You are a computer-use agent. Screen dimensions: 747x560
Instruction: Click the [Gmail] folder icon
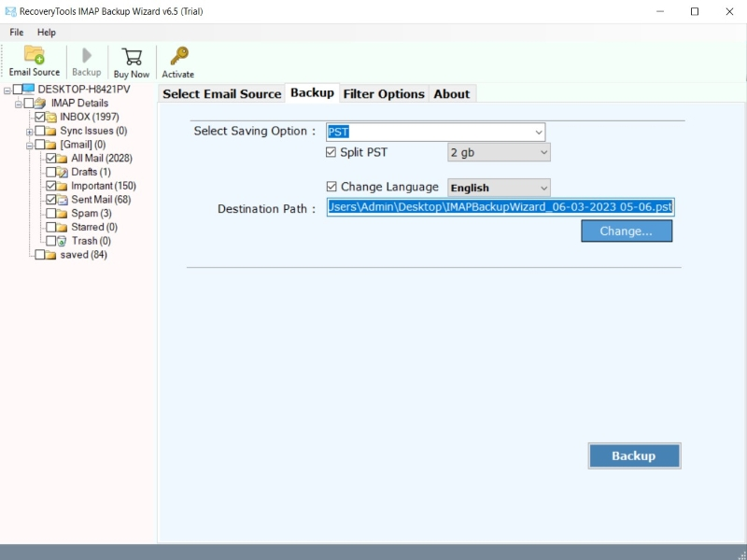(x=51, y=145)
